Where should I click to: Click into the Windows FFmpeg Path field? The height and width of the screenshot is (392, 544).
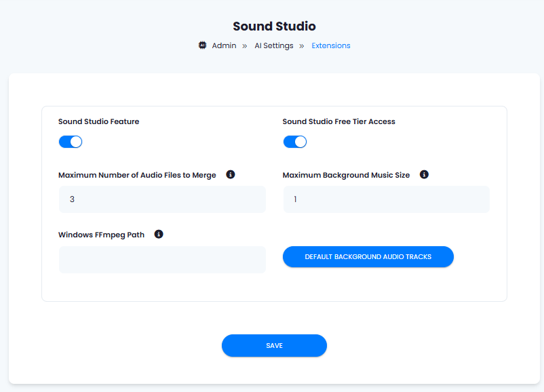tap(162, 260)
